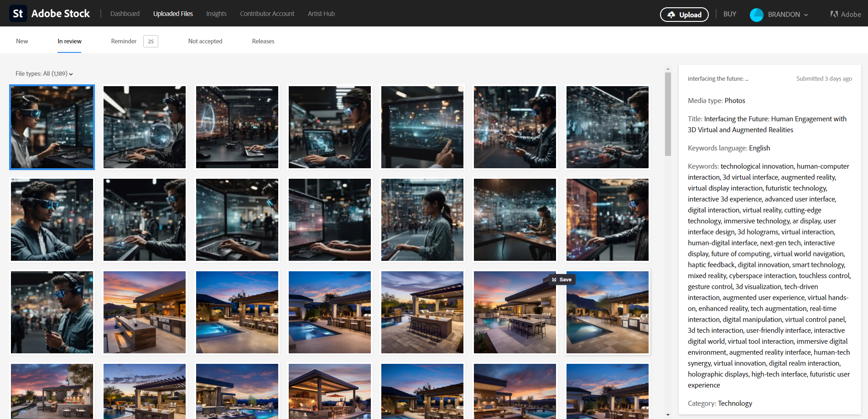Click the Upload button
The width and height of the screenshot is (868, 419).
tap(684, 15)
